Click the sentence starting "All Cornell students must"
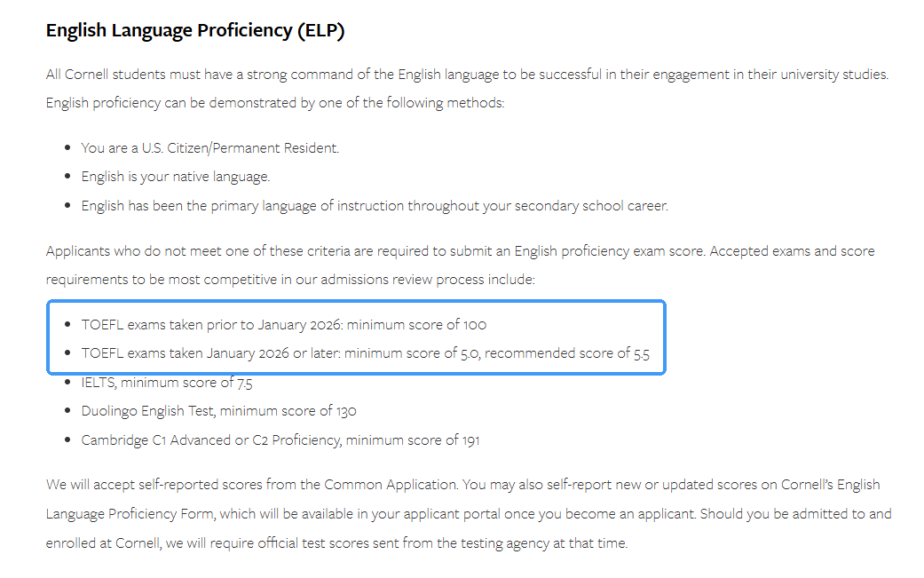 466,75
